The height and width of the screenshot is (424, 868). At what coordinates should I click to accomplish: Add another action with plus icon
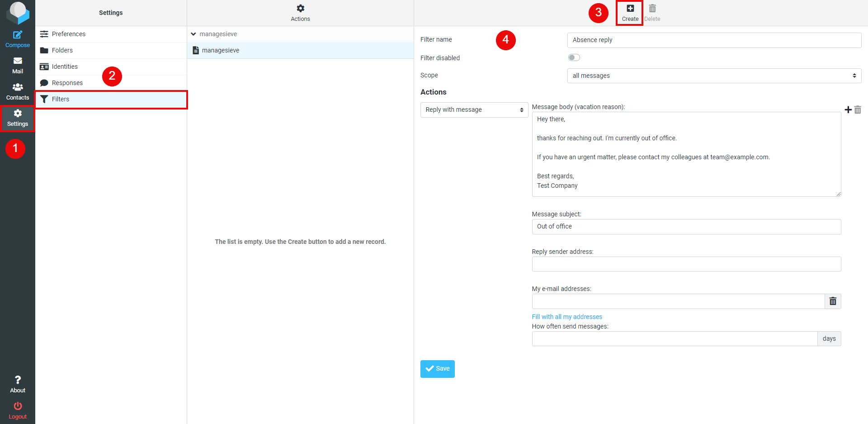pos(848,110)
